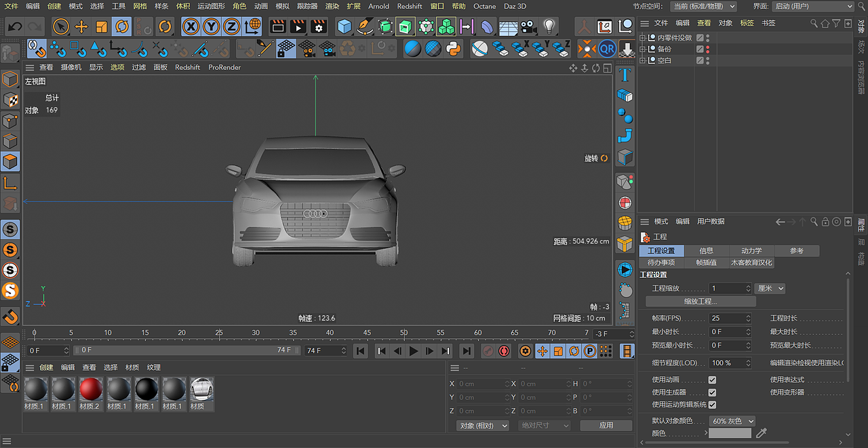Open the Render Settings icon

pyautogui.click(x=317, y=26)
